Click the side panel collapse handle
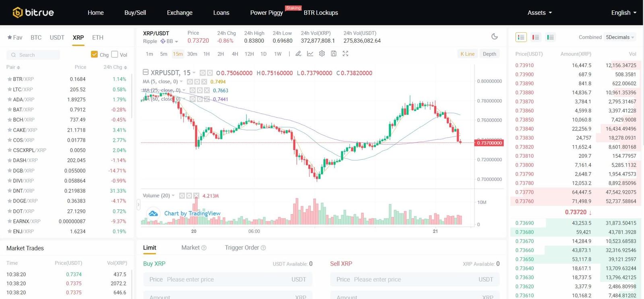The height and width of the screenshot is (299, 644). pos(138,204)
